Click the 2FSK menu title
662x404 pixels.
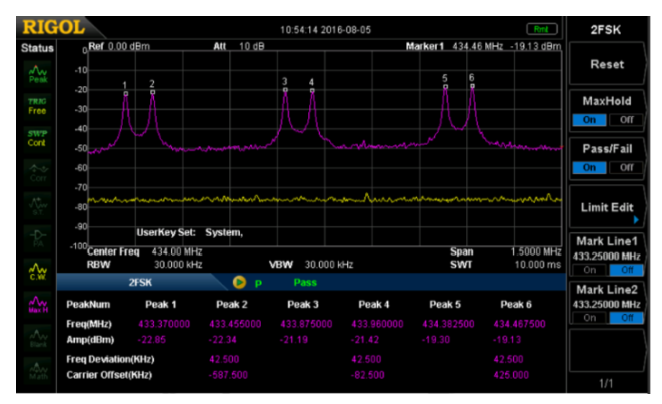click(606, 30)
